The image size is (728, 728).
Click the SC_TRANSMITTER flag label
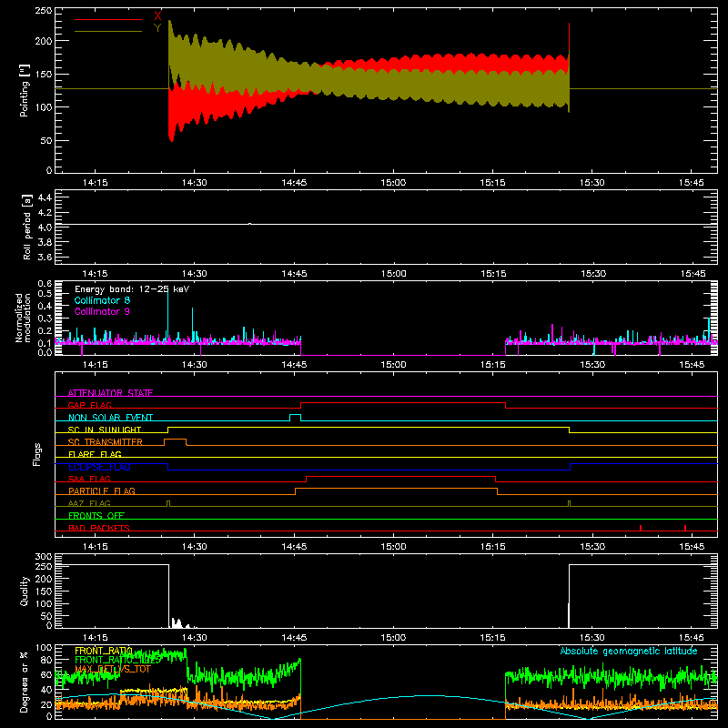106,442
